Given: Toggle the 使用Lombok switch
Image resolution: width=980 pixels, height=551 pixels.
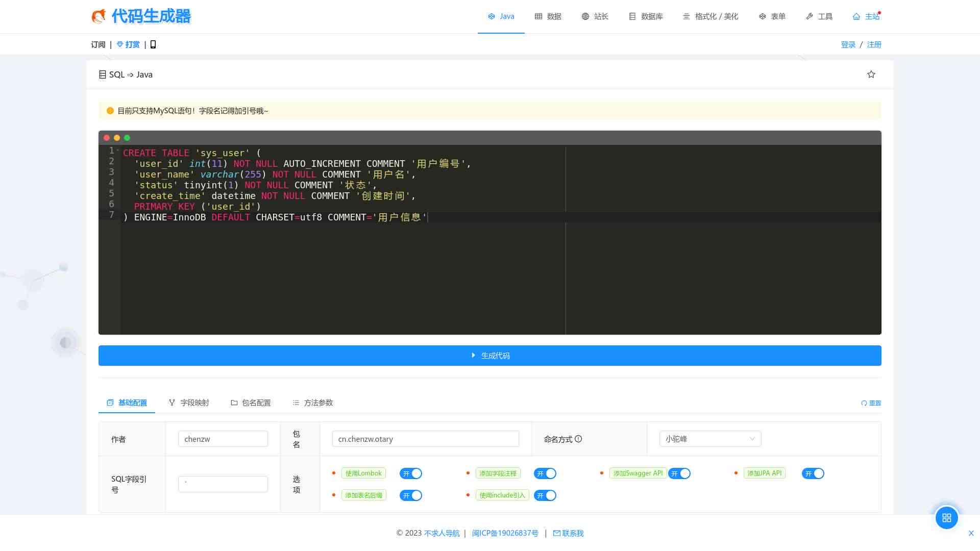Looking at the screenshot, I should click(x=411, y=473).
